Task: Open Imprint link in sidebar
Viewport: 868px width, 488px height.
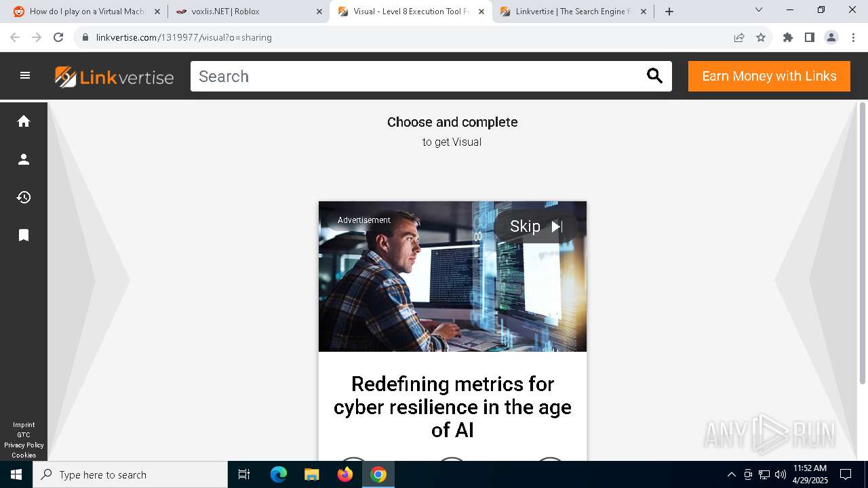Action: (x=24, y=425)
